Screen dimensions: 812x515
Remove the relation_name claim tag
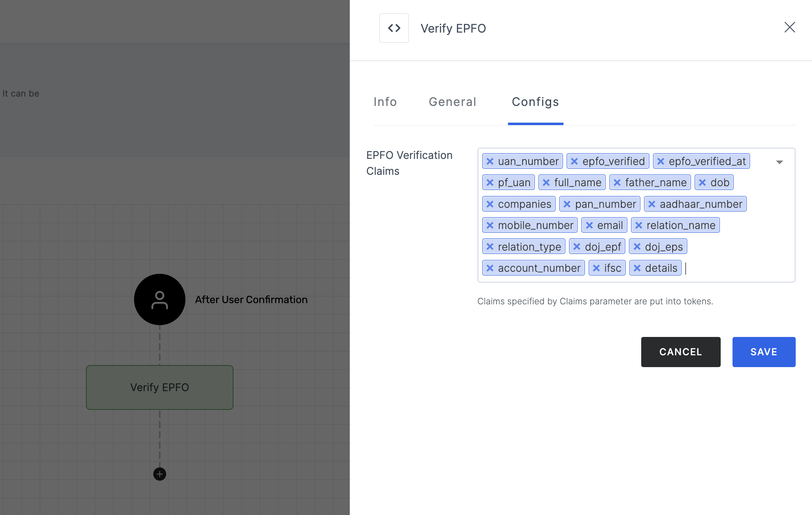coord(639,225)
